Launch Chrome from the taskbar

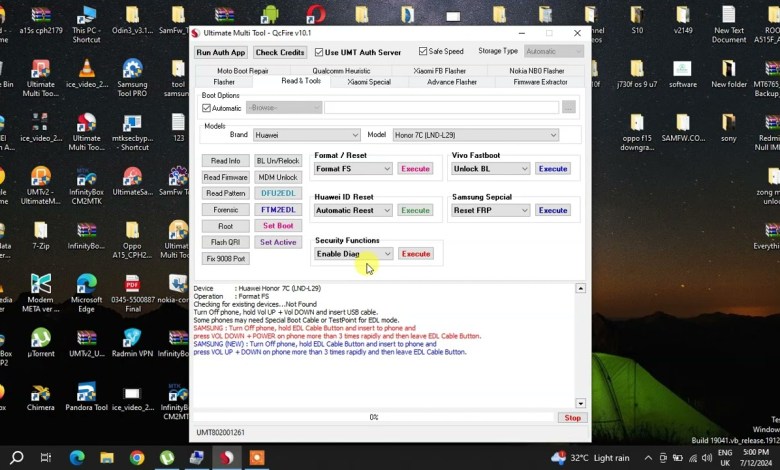point(137,457)
